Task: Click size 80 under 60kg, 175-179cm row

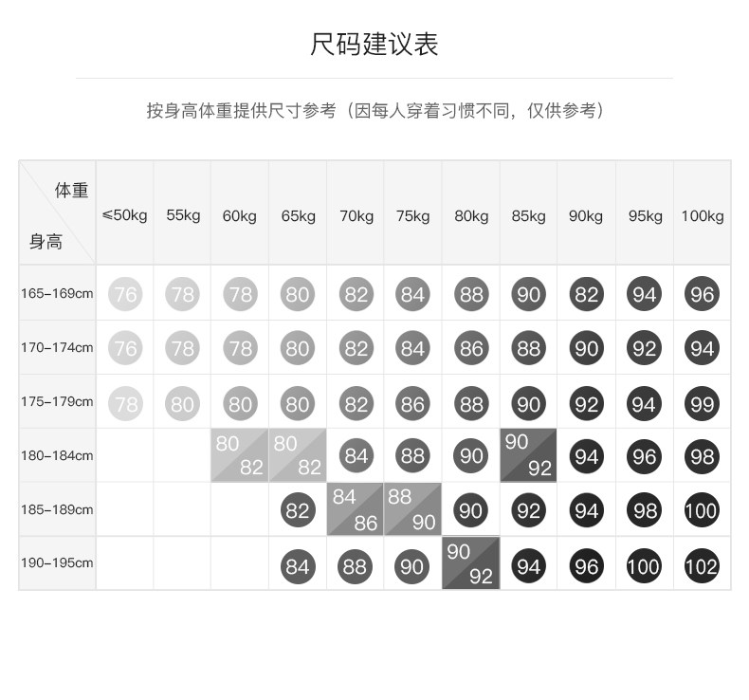Action: (240, 404)
